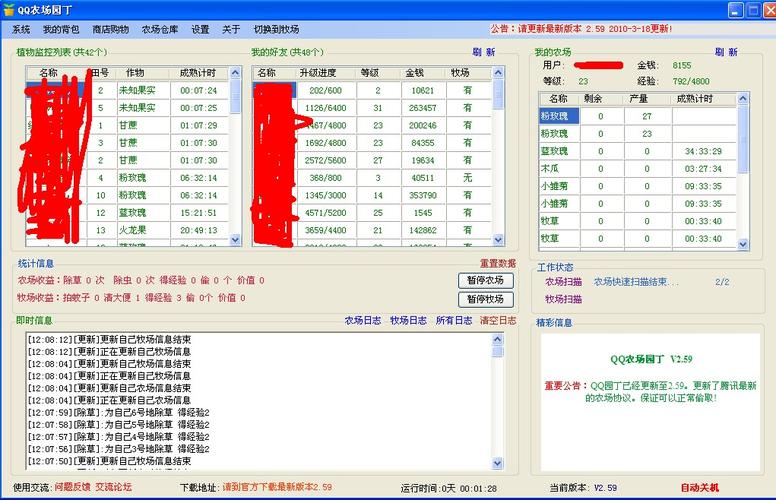Image resolution: width=776 pixels, height=500 pixels.
Task: Click 等级 column header in friends list
Action: [378, 73]
